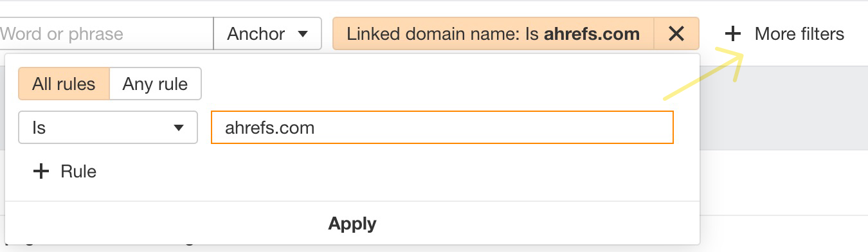
Task: Click the Rule label text
Action: point(78,172)
